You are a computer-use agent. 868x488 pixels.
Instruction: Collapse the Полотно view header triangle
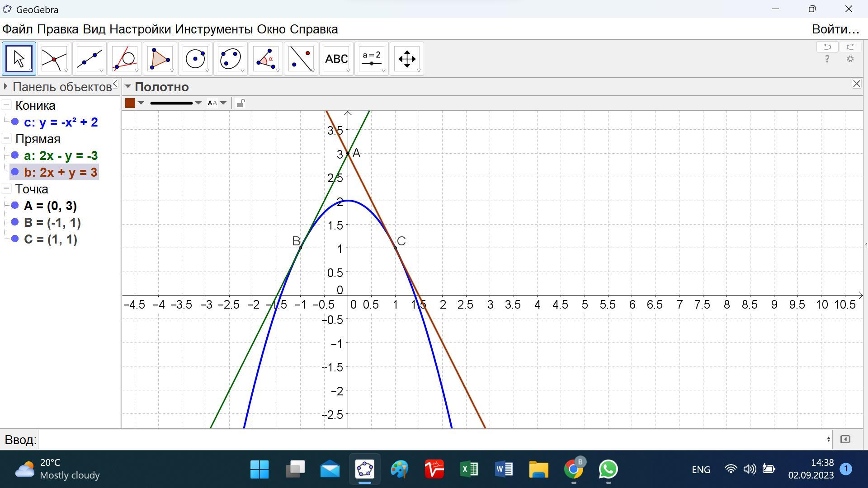128,86
